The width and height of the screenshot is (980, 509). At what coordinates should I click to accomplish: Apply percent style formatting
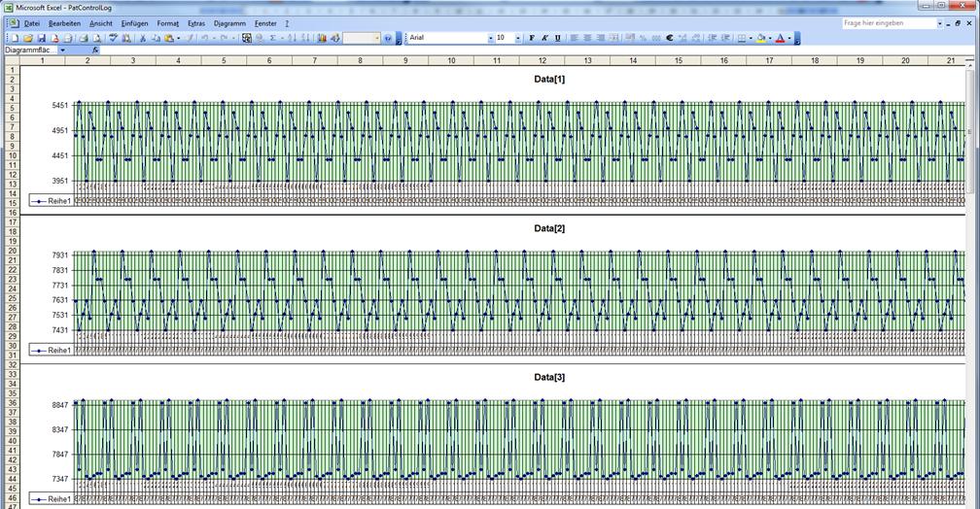click(644, 38)
